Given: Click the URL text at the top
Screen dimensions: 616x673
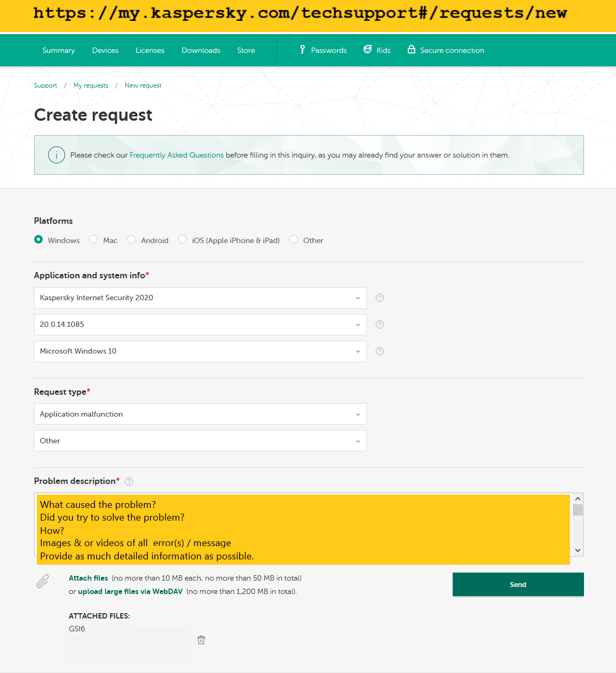Looking at the screenshot, I should point(300,13).
